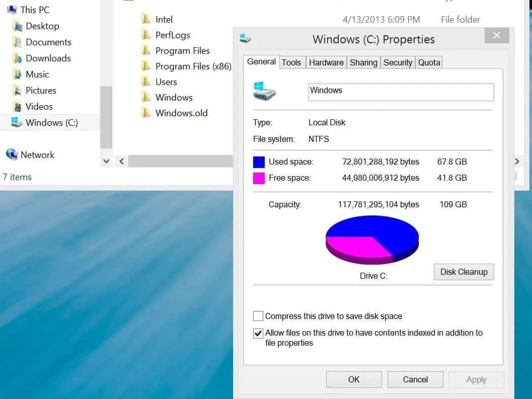The width and height of the screenshot is (532, 399).
Task: Click the 109 GB capacity value
Action: (x=453, y=205)
